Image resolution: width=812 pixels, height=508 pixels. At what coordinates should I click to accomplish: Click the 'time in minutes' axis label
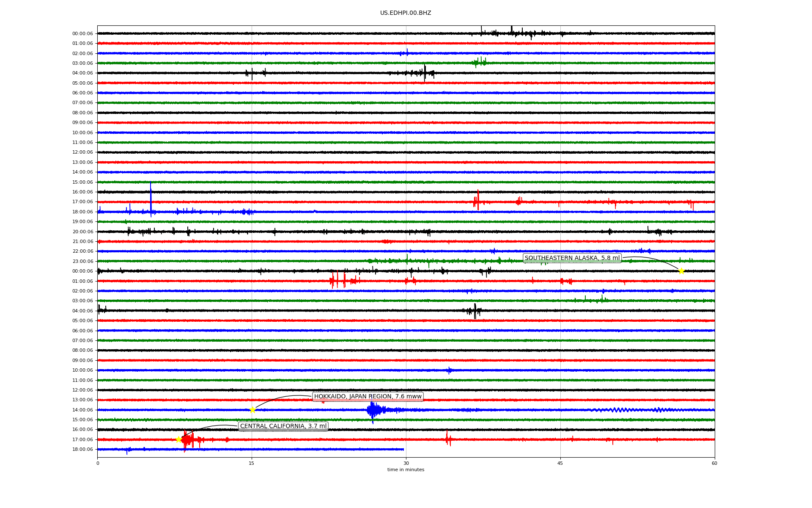[405, 469]
